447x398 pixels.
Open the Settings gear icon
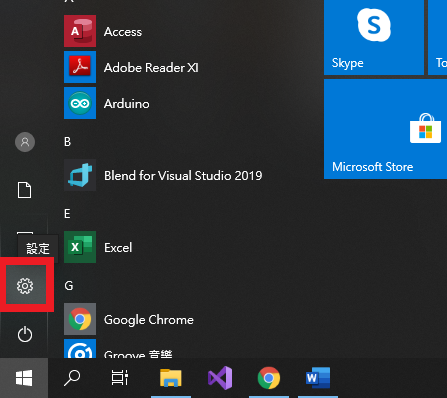pyautogui.click(x=25, y=286)
